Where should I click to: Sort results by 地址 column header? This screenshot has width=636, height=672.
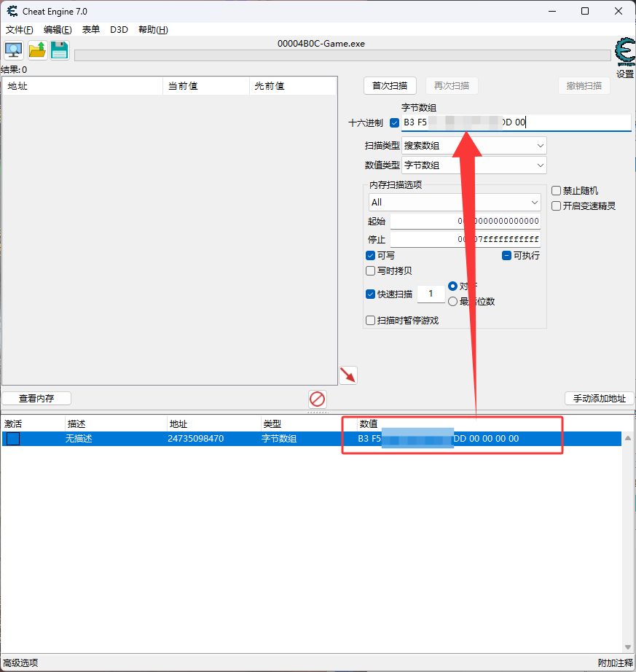pos(82,86)
